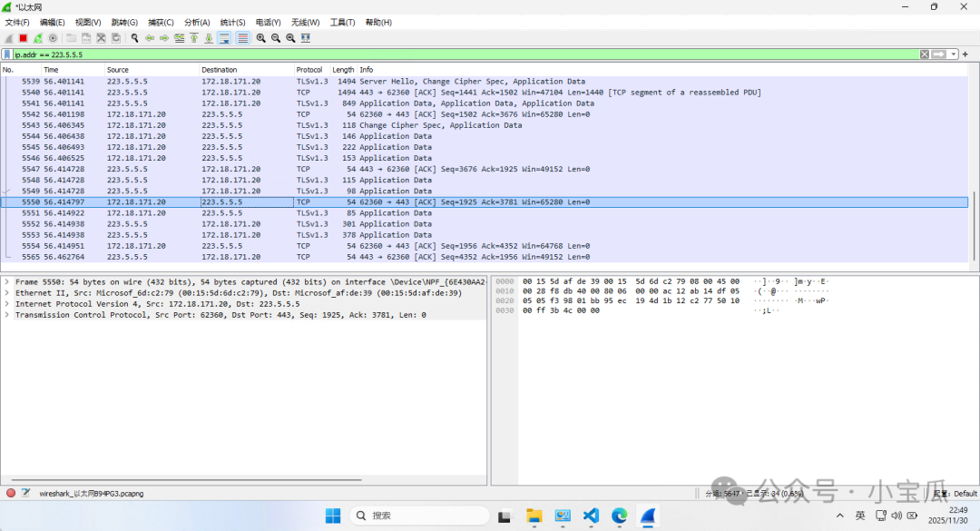Restart the current capture
Screen dimensions: 980x531
37,38
